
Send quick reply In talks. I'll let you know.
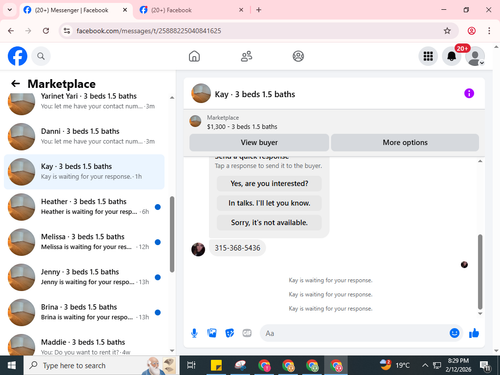pos(269,203)
